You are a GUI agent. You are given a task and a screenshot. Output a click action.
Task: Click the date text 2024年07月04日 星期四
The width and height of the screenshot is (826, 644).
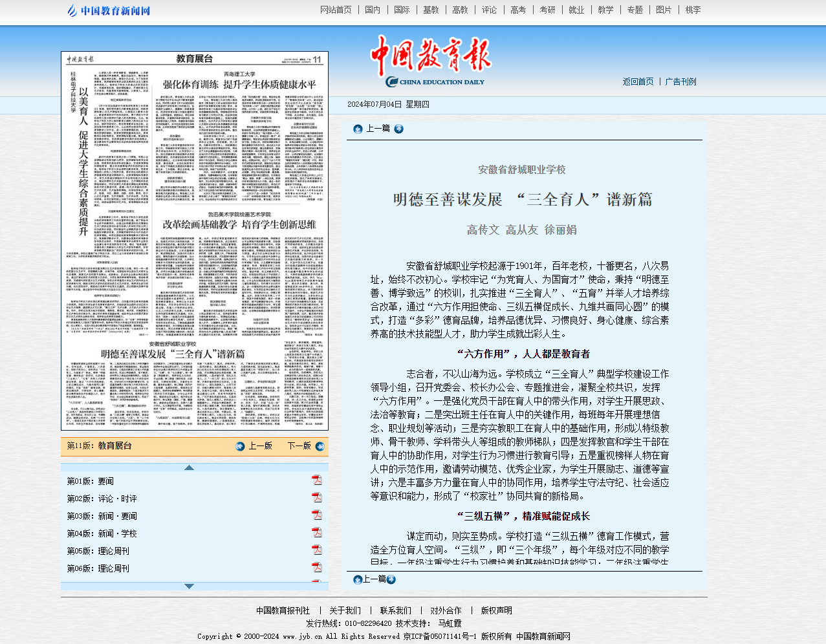pos(388,104)
